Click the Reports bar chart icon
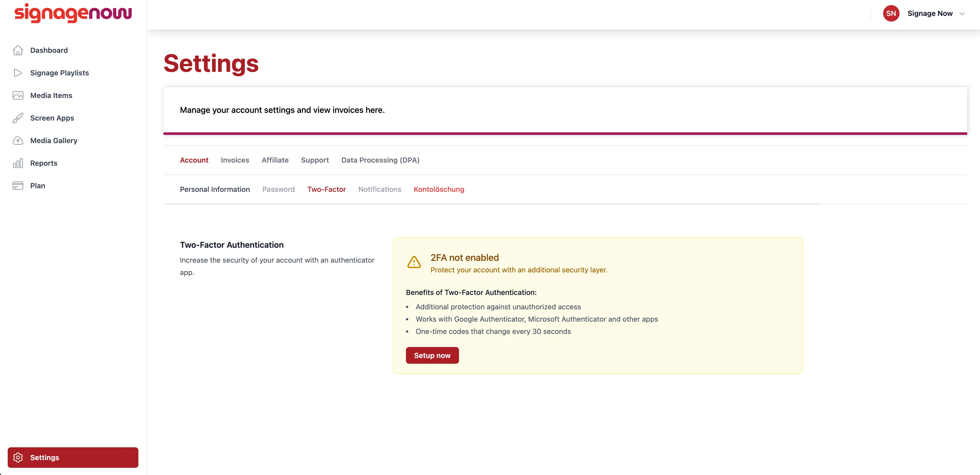Screen dimensions: 980x475 coord(18,163)
